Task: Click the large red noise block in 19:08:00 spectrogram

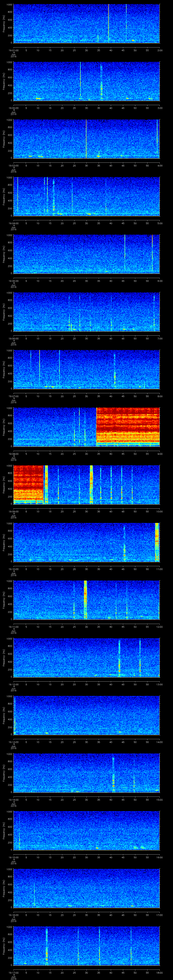Action: point(128,427)
